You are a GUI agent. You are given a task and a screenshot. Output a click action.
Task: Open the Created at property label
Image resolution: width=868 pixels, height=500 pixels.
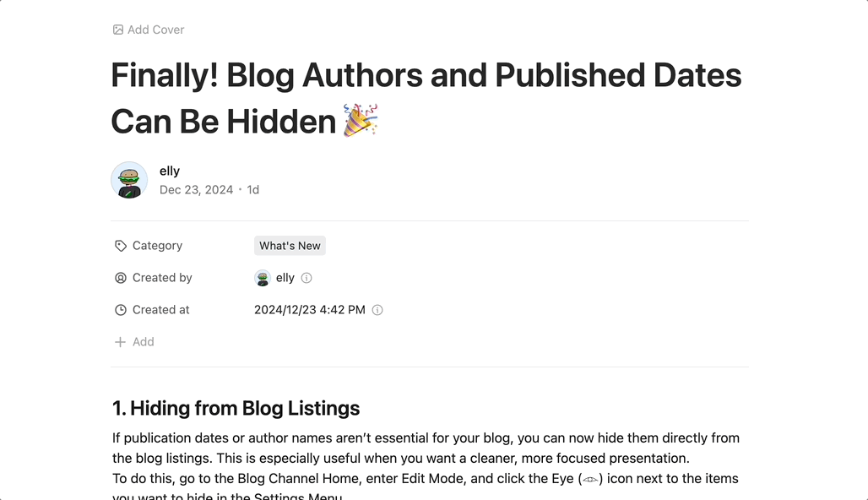tap(160, 310)
